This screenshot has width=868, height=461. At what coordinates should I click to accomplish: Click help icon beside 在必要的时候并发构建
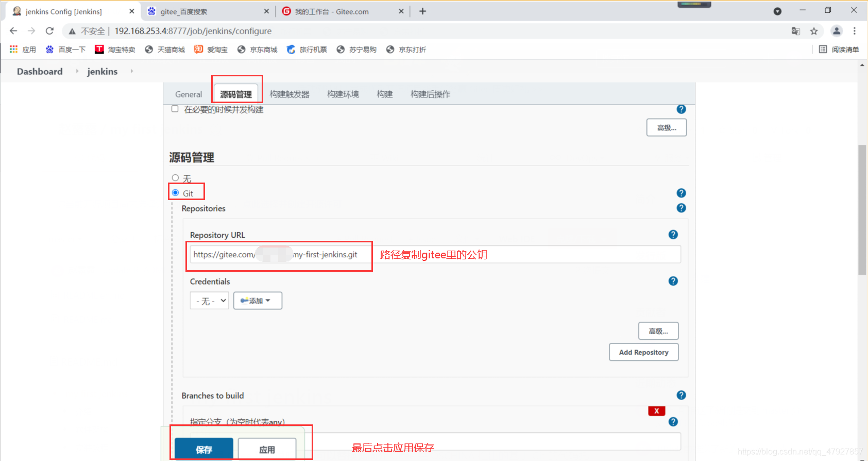pyautogui.click(x=681, y=109)
